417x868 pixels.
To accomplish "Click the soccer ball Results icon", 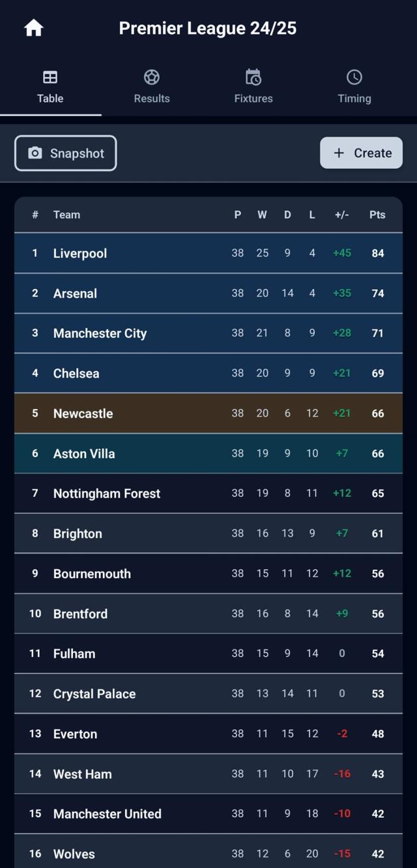I will coord(151,76).
